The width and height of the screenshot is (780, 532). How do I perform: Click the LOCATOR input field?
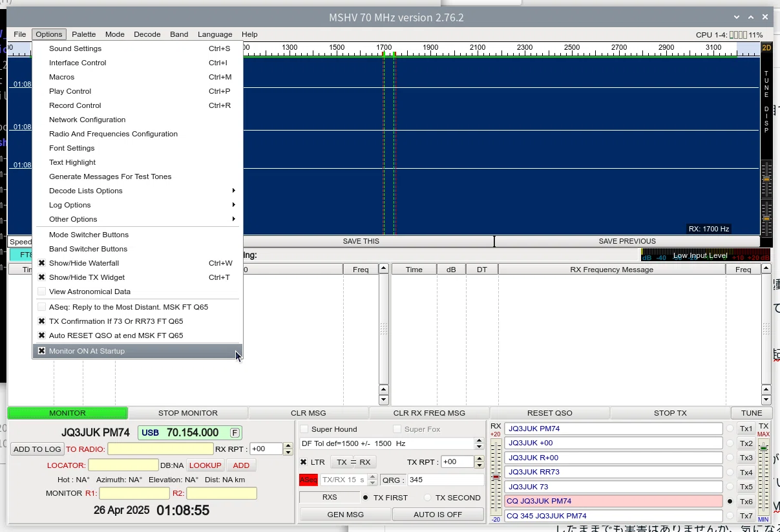123,465
